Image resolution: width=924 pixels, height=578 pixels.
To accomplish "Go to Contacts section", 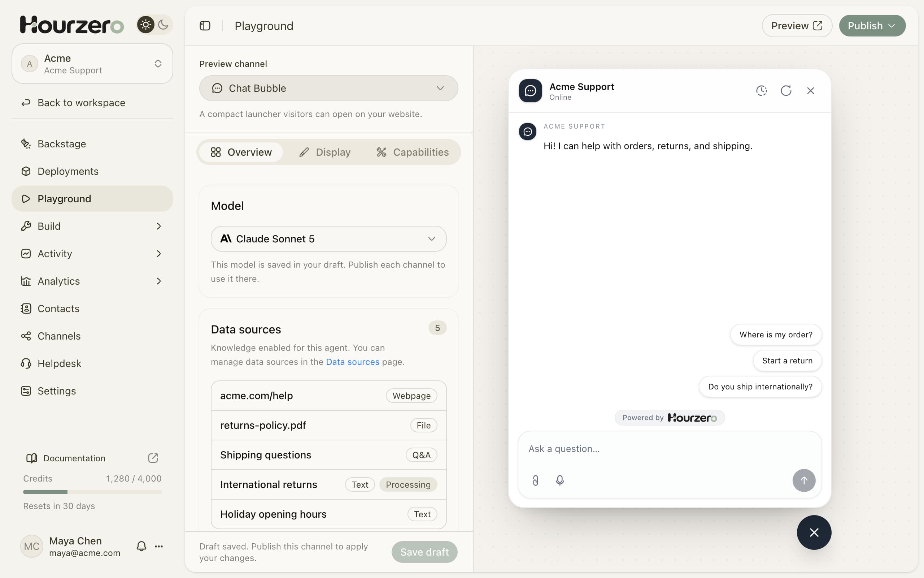I will point(92,309).
